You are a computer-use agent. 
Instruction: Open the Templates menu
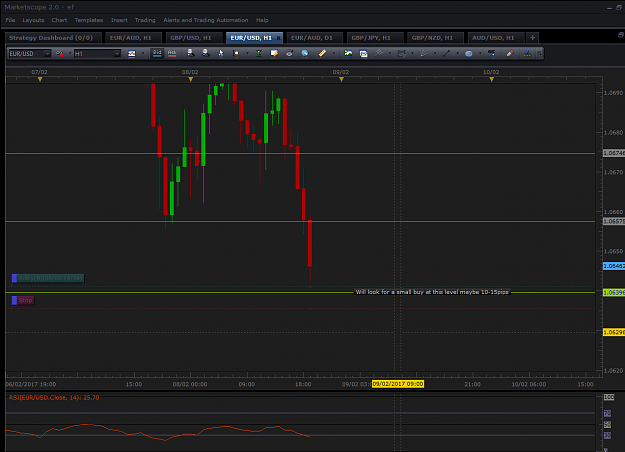coord(88,20)
